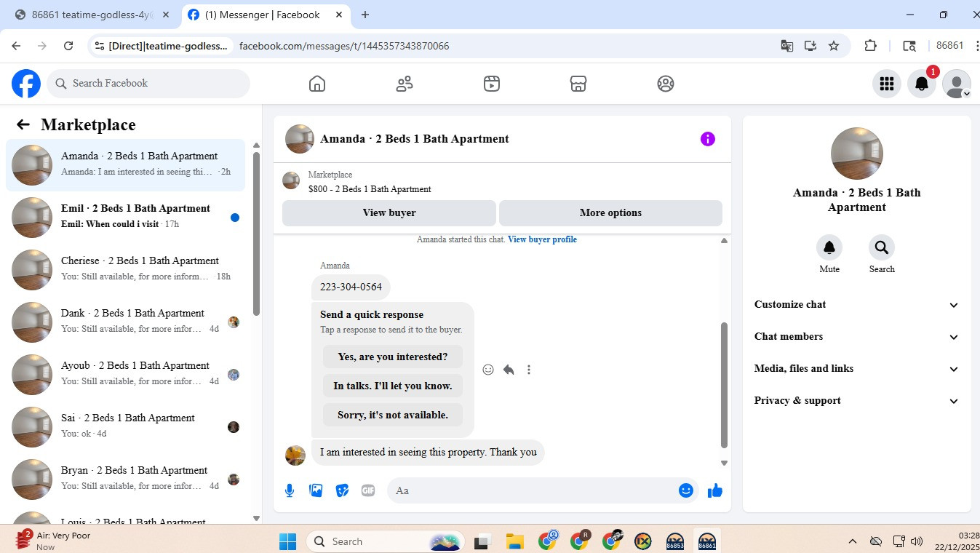Viewport: 980px width, 553px height.
Task: Attach a photo with the image icon
Action: (316, 490)
